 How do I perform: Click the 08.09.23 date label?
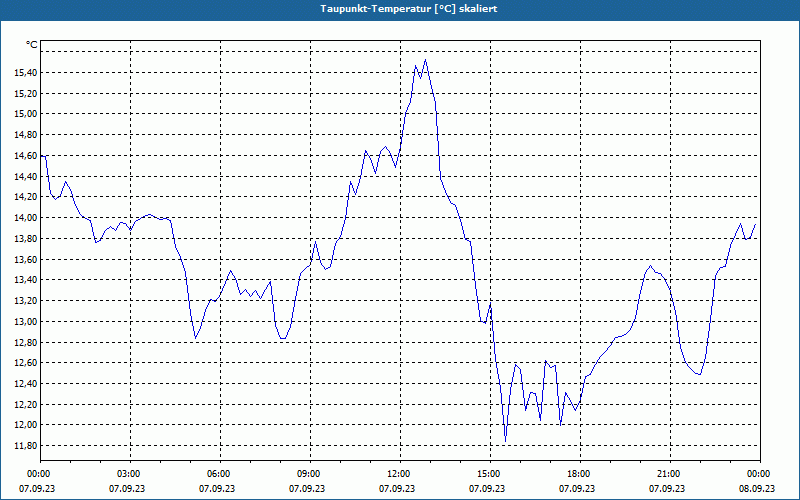757,488
